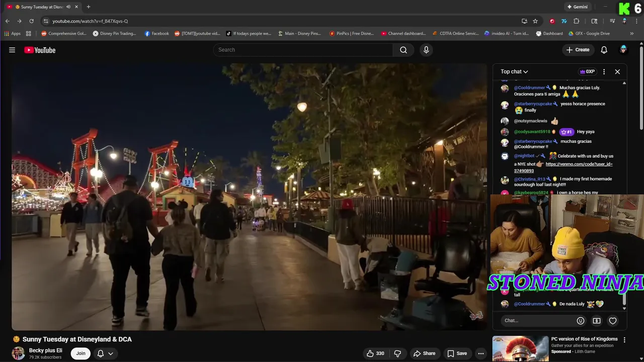The width and height of the screenshot is (644, 362).
Task: Click the @nutsymaclewis chat avatar
Action: (505, 121)
